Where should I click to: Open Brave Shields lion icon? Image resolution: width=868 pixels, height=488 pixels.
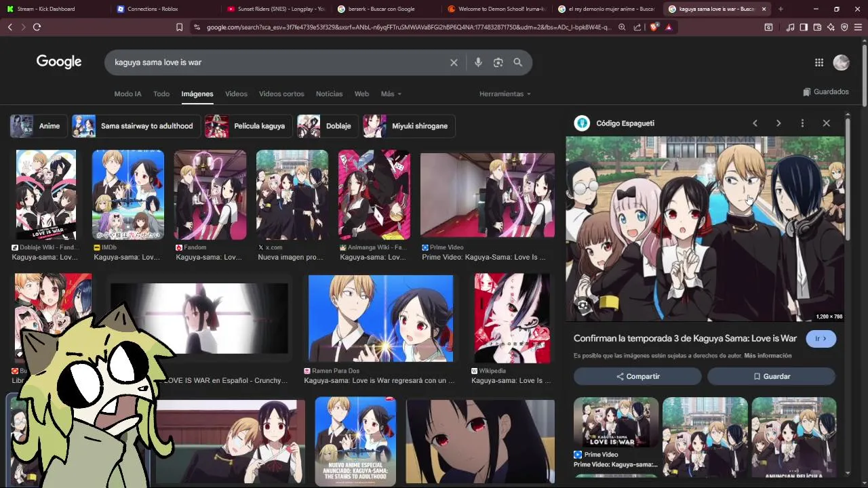coord(654,27)
